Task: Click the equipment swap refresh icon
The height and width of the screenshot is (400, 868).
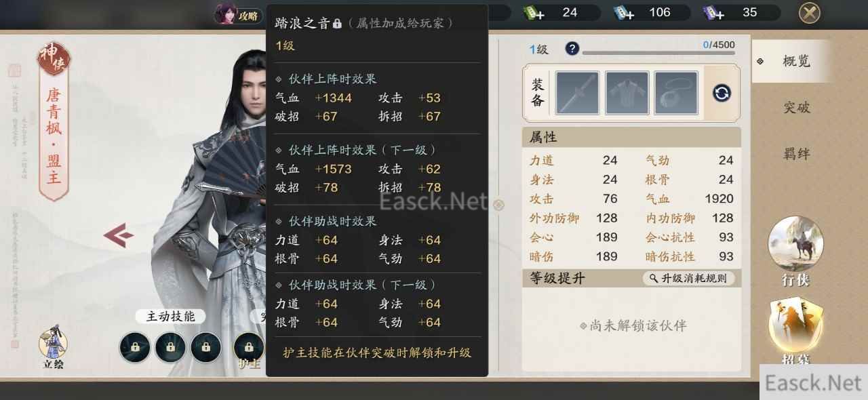Action: pos(722,93)
